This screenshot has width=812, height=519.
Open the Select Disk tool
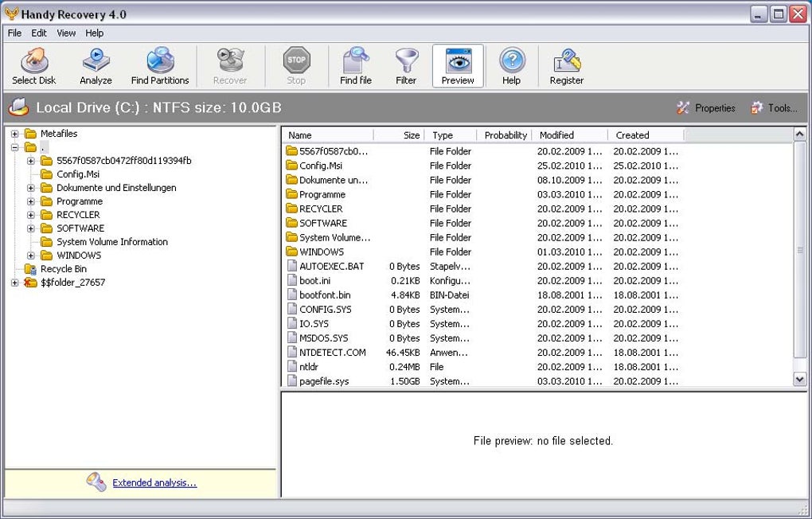[33, 65]
